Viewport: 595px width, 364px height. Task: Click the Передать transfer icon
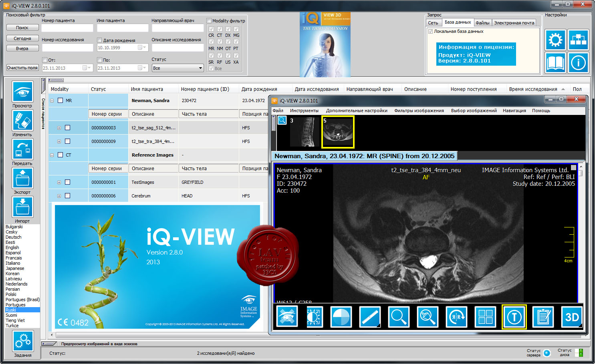(x=22, y=149)
